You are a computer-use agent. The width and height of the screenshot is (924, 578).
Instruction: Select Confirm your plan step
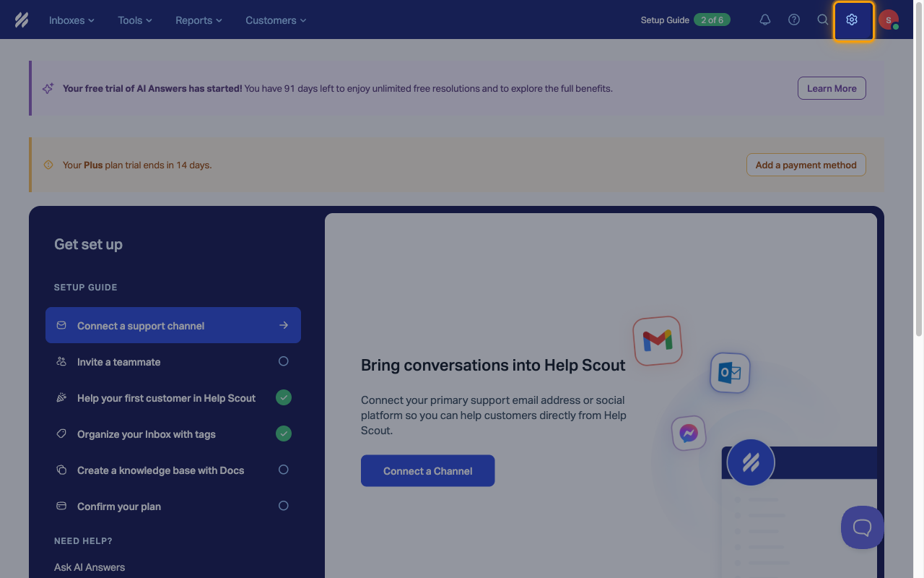(x=173, y=506)
